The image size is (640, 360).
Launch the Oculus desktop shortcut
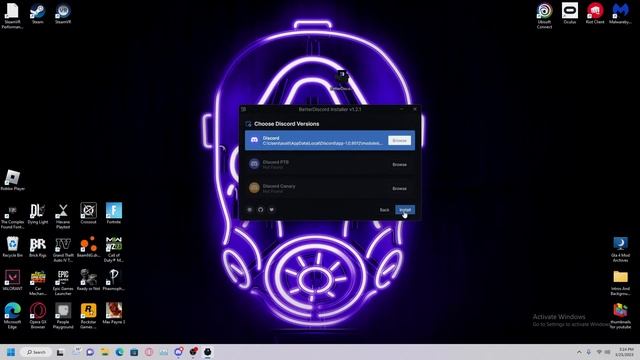570,14
